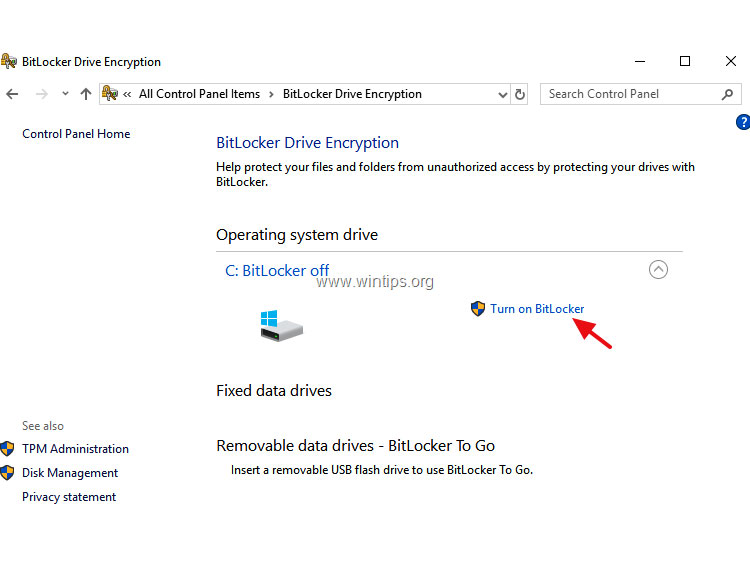Click the shield icon next to Disk Management

[x=7, y=473]
